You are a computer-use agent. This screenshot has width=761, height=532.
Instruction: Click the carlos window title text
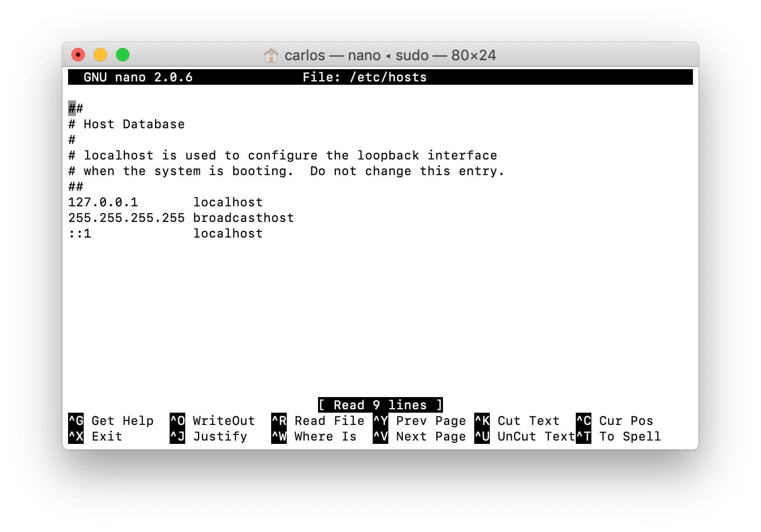306,55
